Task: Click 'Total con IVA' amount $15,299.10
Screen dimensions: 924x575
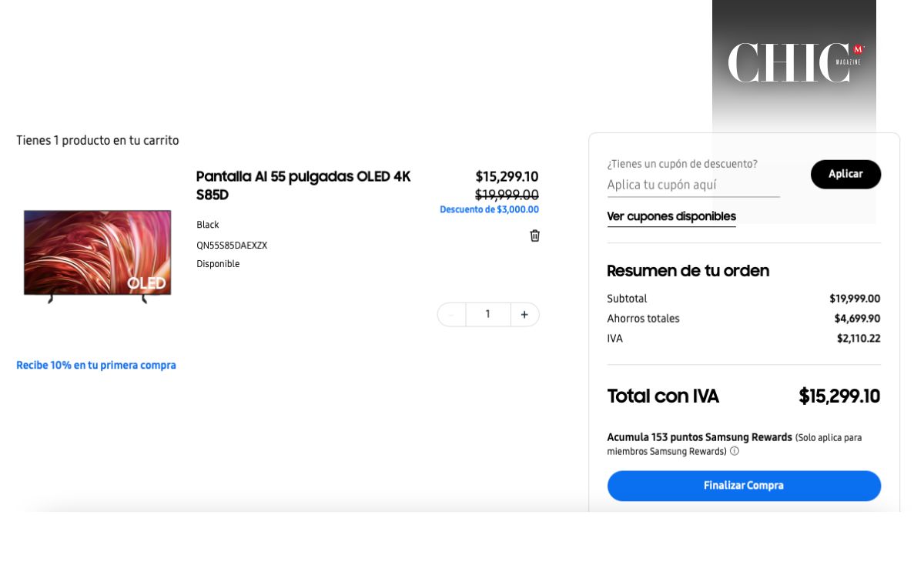Action: (x=839, y=396)
